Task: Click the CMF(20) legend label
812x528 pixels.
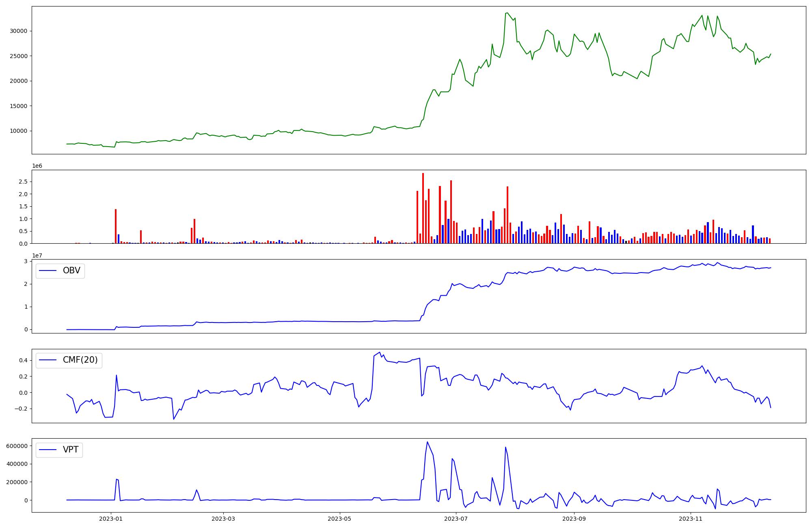Action: coord(80,360)
